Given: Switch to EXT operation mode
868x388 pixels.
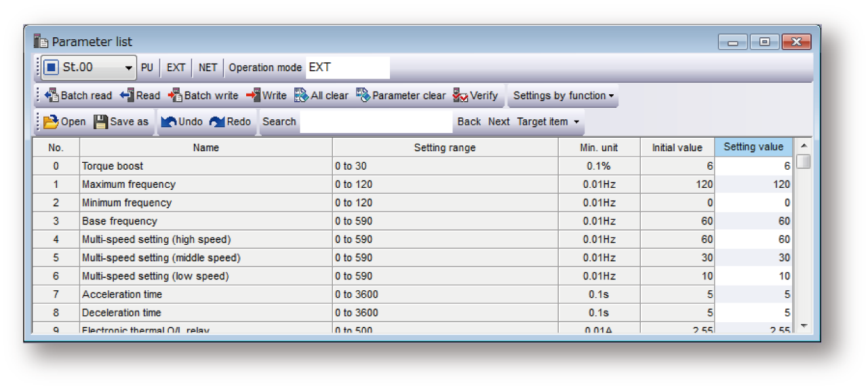Looking at the screenshot, I should click(x=176, y=68).
